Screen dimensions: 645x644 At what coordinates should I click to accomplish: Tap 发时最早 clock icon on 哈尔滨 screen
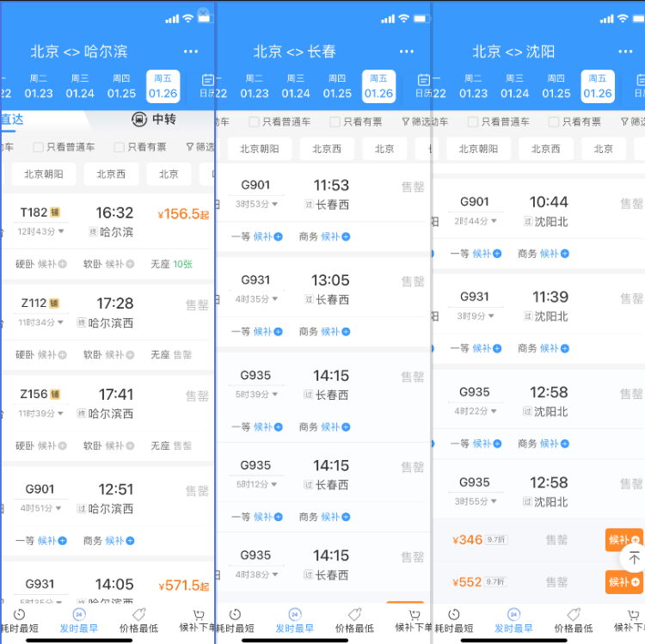[x=79, y=615]
